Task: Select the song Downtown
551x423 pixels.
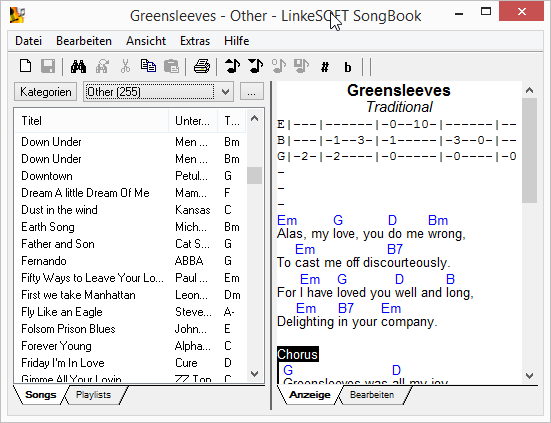Action: (130, 176)
